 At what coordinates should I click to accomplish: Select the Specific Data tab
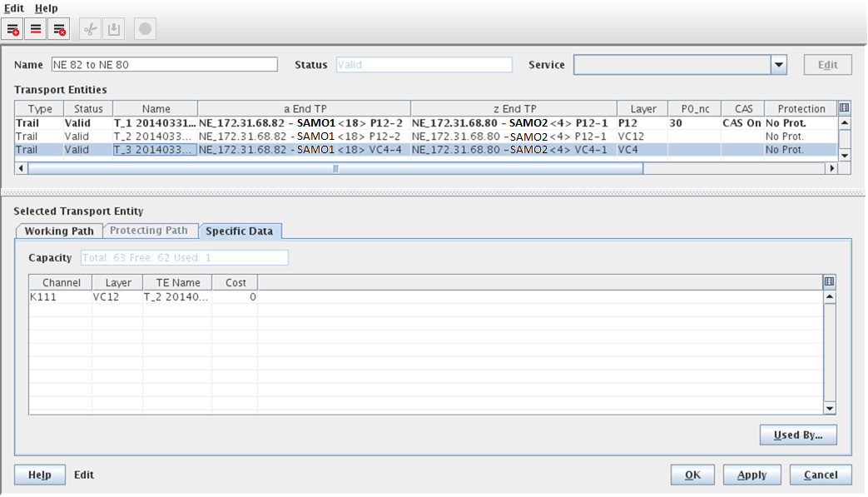[244, 231]
